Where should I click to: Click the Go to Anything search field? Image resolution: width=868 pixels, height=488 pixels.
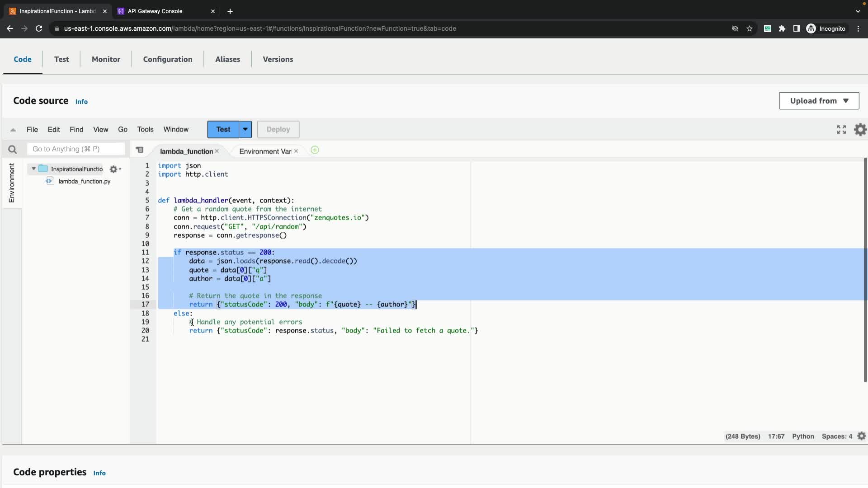tap(75, 149)
